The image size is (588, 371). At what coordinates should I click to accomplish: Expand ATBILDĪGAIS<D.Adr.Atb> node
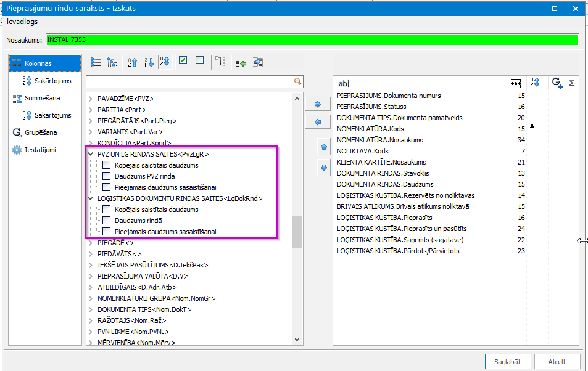pyautogui.click(x=90, y=287)
